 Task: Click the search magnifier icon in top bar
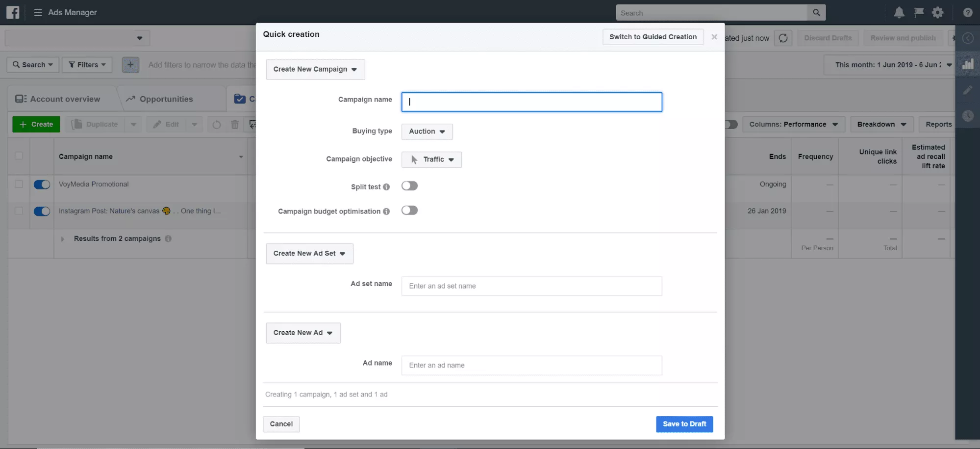tap(816, 13)
